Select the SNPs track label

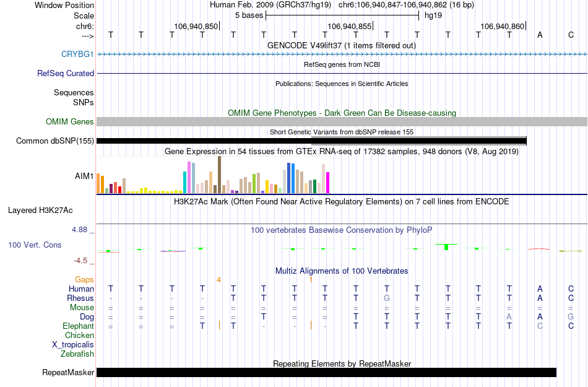pyautogui.click(x=84, y=102)
